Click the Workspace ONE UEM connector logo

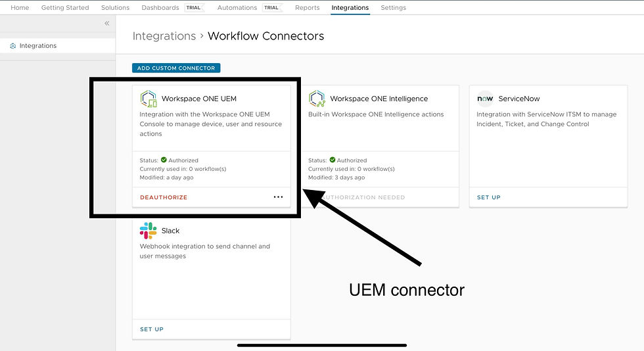point(149,99)
